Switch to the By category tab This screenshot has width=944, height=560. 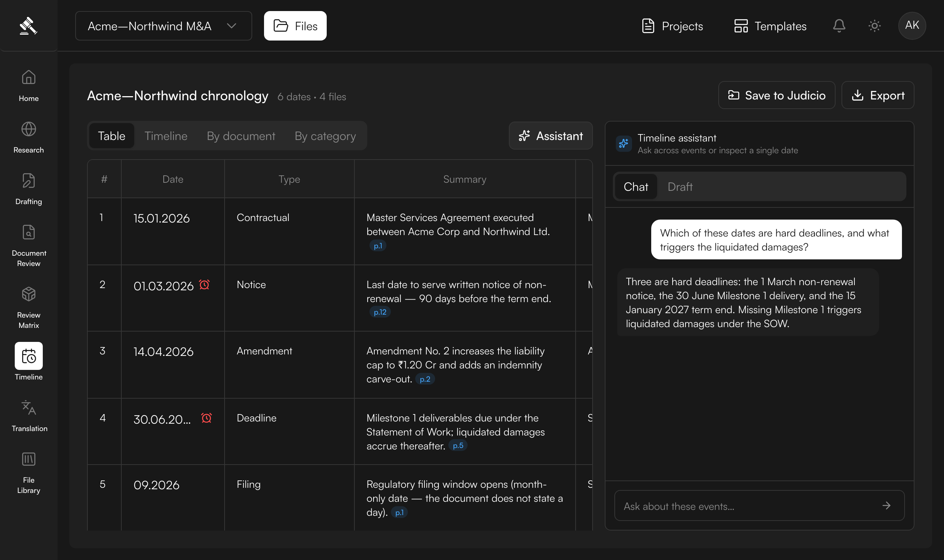(325, 136)
